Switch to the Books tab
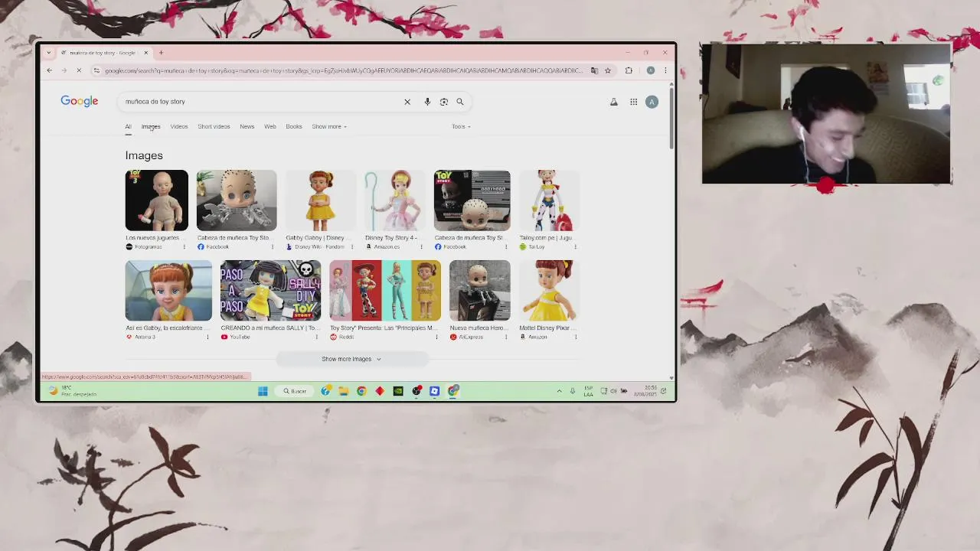Viewport: 980px width, 551px height. click(294, 126)
